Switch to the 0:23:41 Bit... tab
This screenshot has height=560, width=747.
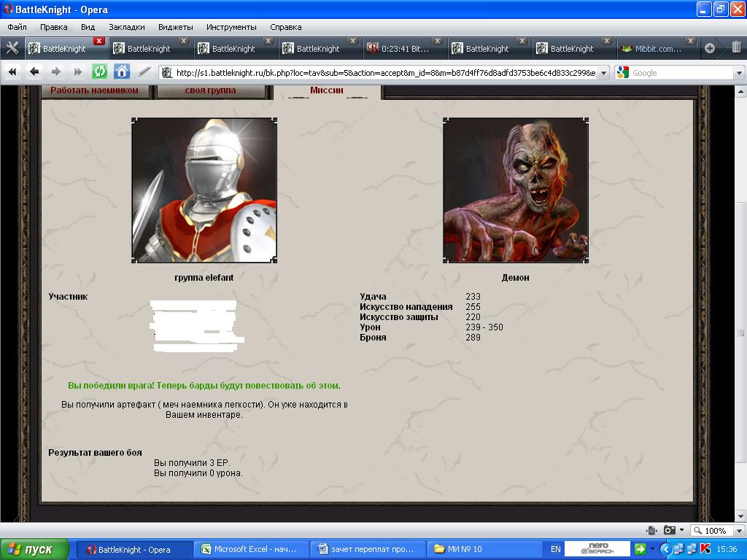(404, 49)
